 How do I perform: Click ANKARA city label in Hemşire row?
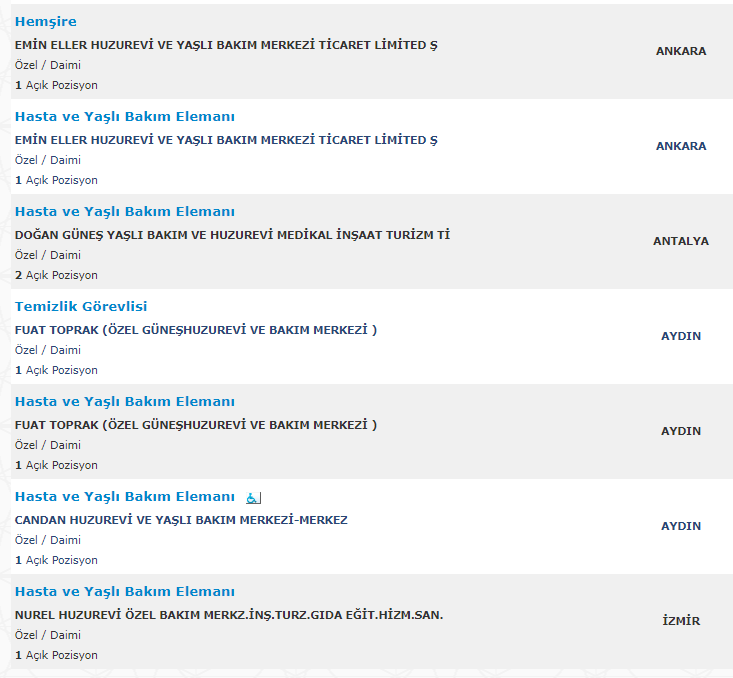click(681, 51)
